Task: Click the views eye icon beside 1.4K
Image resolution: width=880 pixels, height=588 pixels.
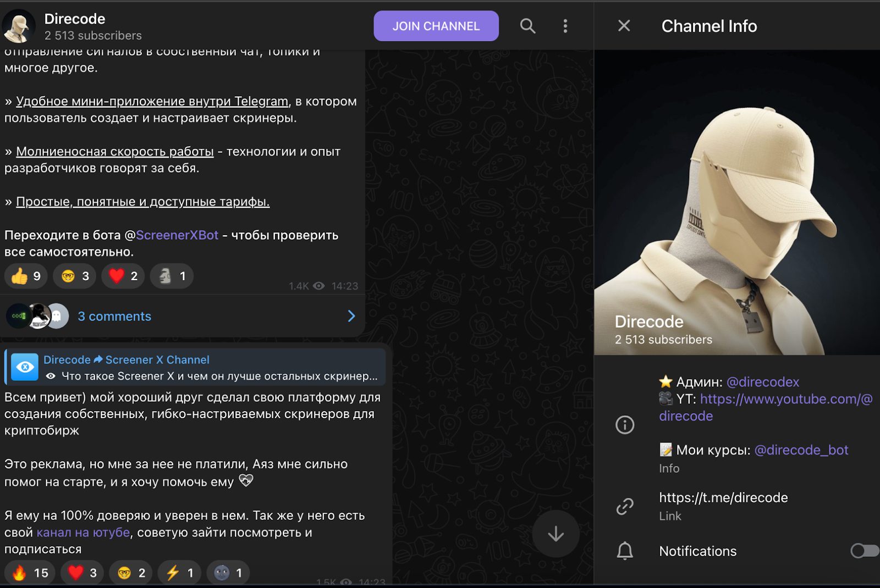Action: click(319, 286)
